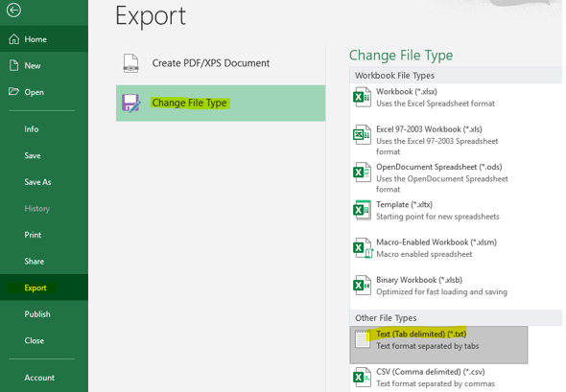566x392 pixels.
Task: Pick the Template (*.xltx) file icon
Action: [362, 210]
